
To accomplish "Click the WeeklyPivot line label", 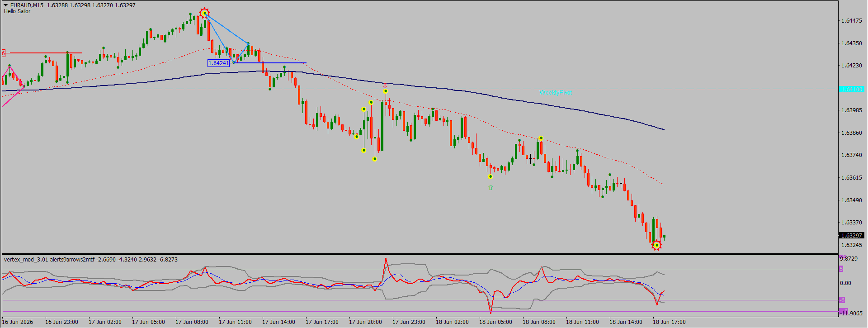I will (x=556, y=92).
